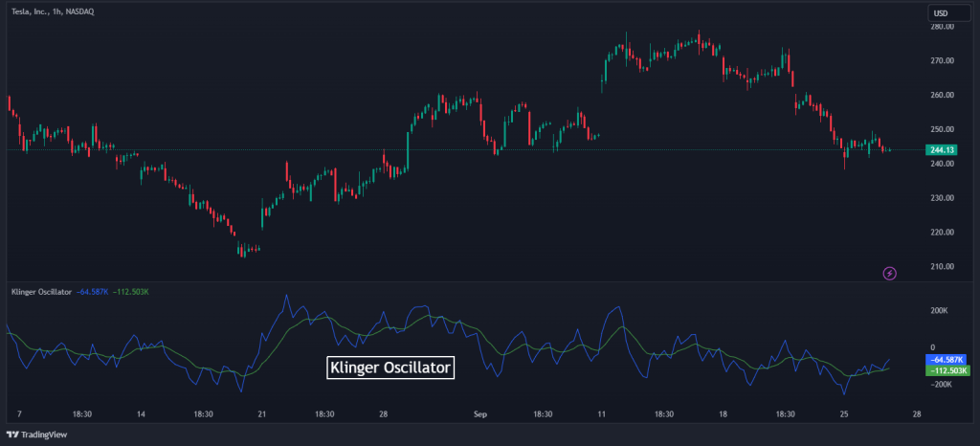
Task: Open the USD currency selector
Action: 942,13
